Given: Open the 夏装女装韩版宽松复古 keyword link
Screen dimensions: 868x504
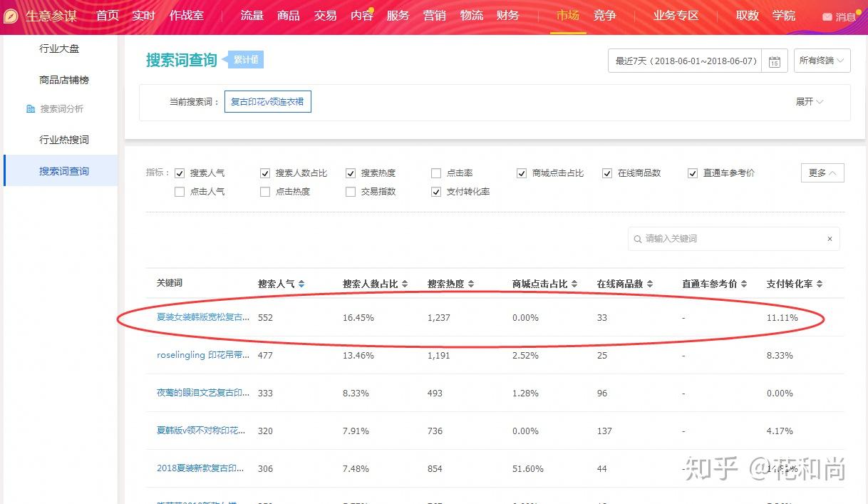Looking at the screenshot, I should tap(203, 317).
